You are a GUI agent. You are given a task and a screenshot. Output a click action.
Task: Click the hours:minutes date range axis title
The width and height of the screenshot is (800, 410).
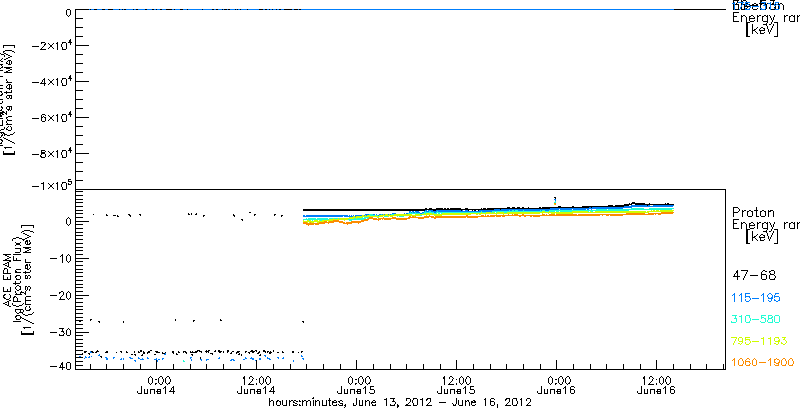pos(401,403)
